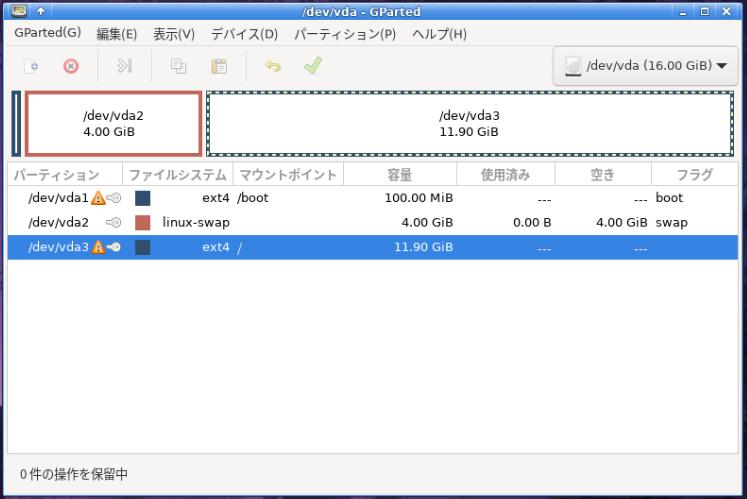Click the 使用済み column header
Viewport: 747px width, 499px height.
pos(505,174)
